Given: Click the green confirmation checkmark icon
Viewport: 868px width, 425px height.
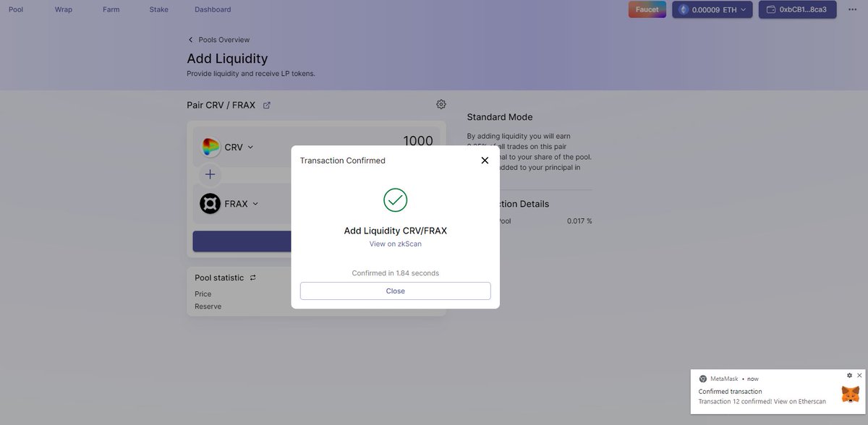Looking at the screenshot, I should point(396,200).
